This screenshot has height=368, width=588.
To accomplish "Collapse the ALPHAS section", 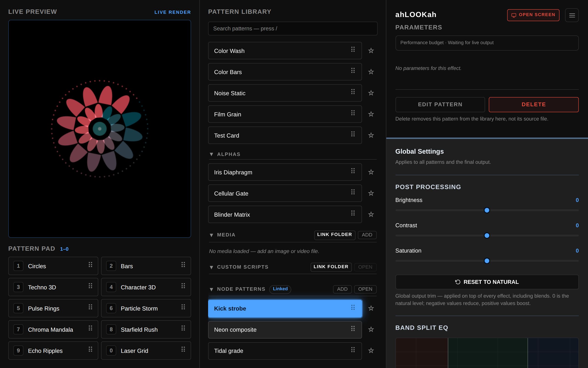I will click(211, 154).
